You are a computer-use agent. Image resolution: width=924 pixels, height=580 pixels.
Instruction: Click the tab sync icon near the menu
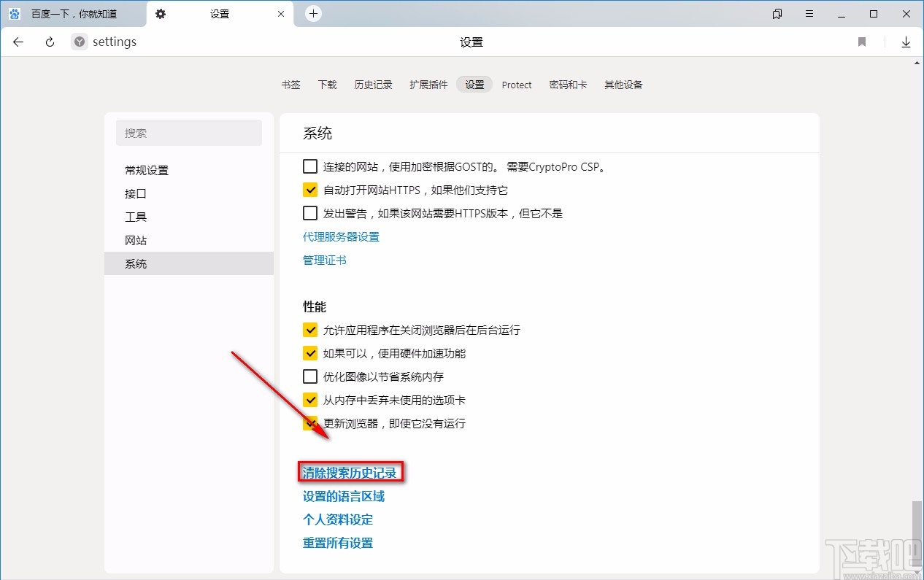click(777, 13)
